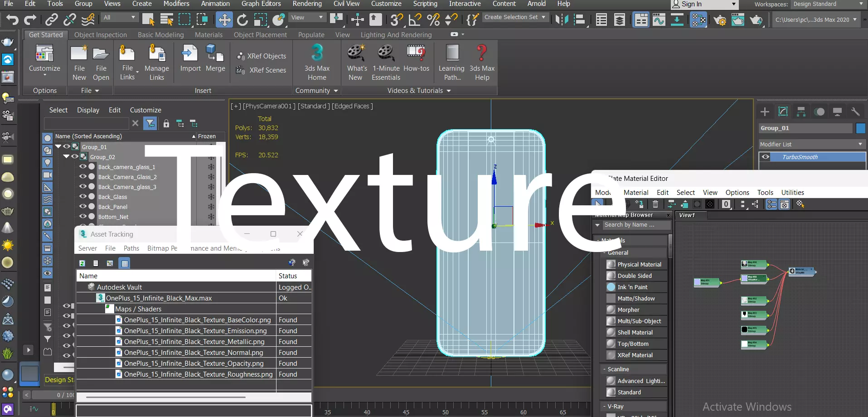This screenshot has height=417, width=868.
Task: Collapse the Group_02 tree node
Action: 67,156
